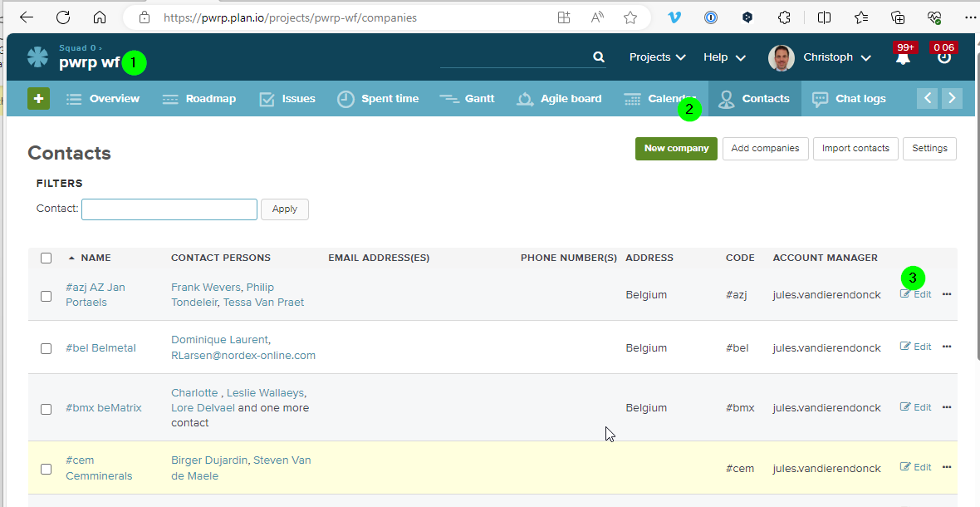Open the Overview tab
The height and width of the screenshot is (507, 980).
[x=103, y=98]
